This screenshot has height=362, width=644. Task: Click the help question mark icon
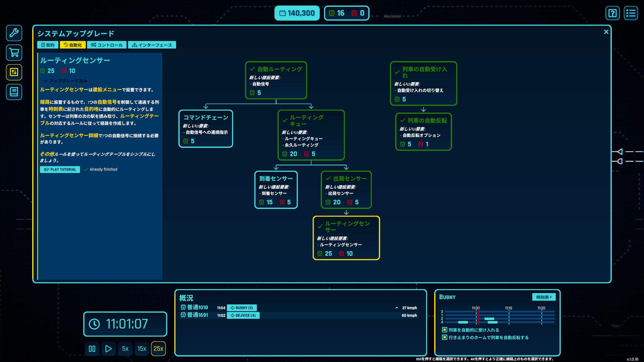click(x=612, y=13)
